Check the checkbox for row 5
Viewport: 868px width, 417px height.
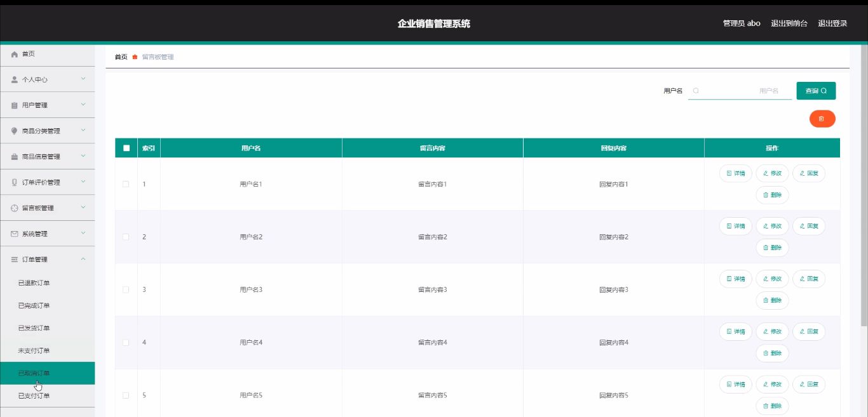126,395
